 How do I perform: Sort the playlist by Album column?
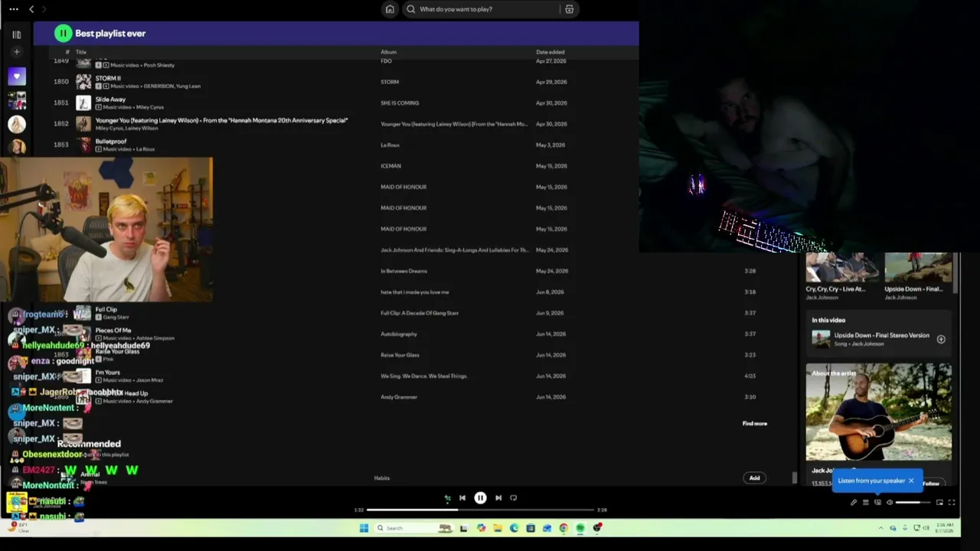coord(388,52)
